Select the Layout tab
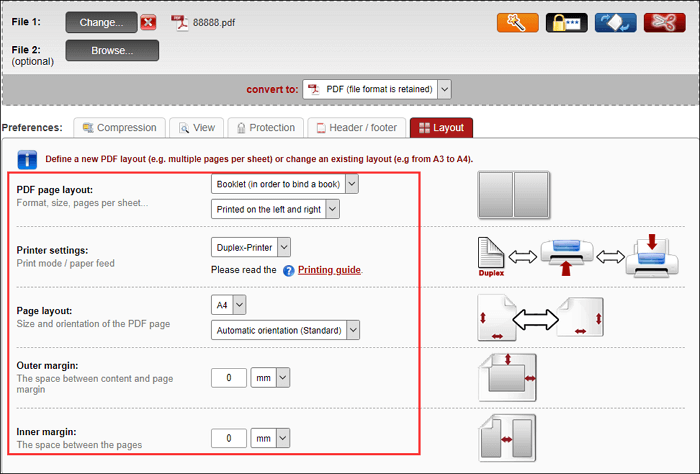This screenshot has height=474, width=700. coord(442,128)
